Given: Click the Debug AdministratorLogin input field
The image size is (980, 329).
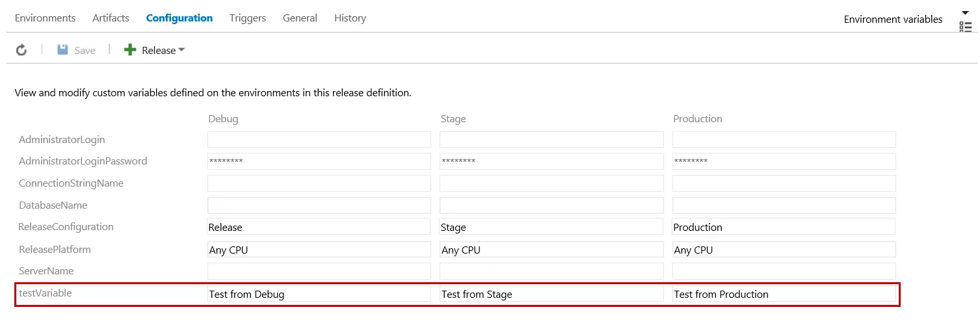Looking at the screenshot, I should click(x=319, y=140).
